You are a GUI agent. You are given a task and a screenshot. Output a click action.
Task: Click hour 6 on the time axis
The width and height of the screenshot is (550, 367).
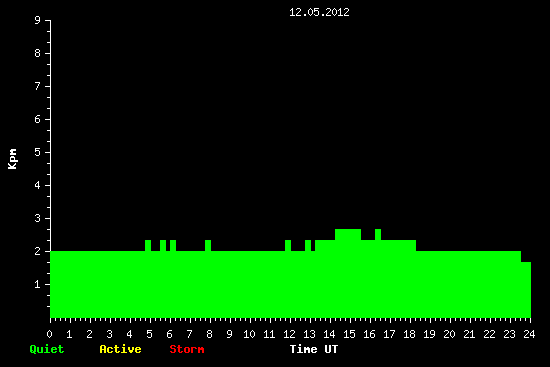pyautogui.click(x=169, y=334)
